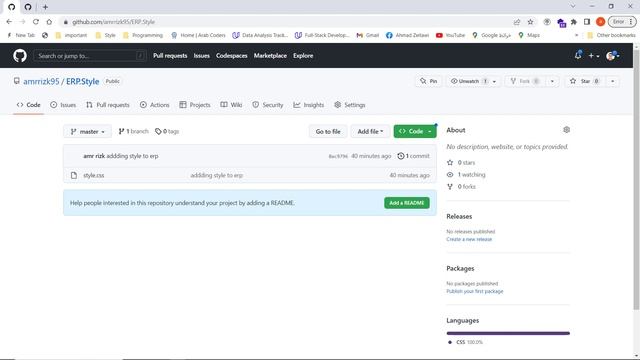The height and width of the screenshot is (360, 640).
Task: Open Packages heading link
Action: pos(460,269)
